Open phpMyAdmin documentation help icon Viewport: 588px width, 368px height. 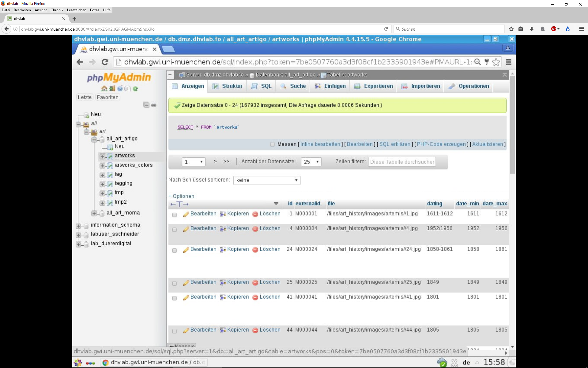(x=120, y=89)
